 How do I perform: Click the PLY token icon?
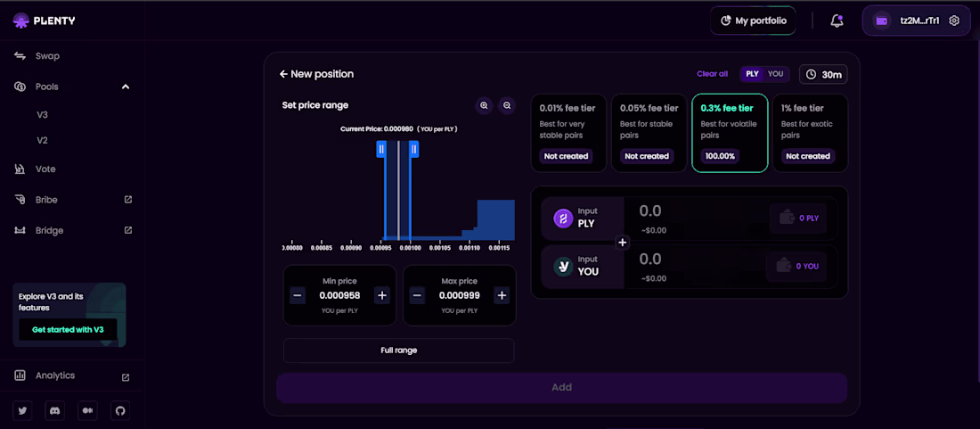(563, 219)
